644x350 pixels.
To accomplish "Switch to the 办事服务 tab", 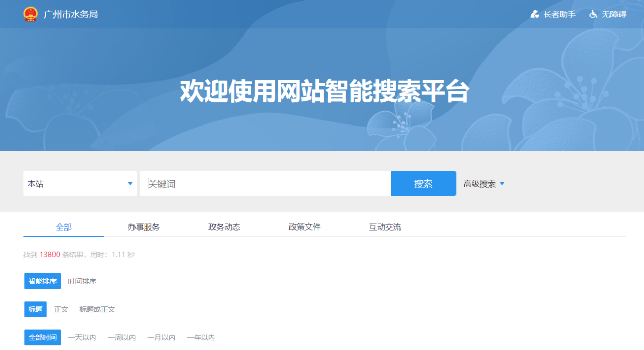I will pyautogui.click(x=144, y=227).
